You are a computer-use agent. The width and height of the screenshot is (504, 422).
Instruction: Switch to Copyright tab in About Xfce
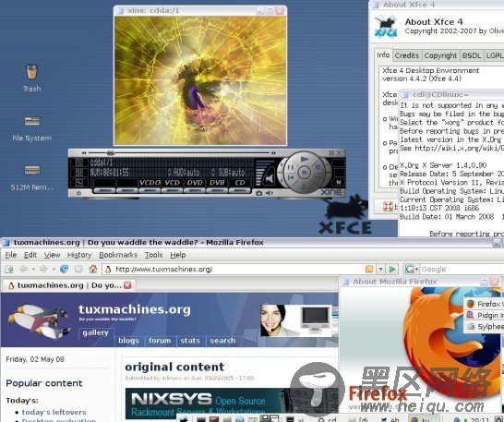click(440, 55)
